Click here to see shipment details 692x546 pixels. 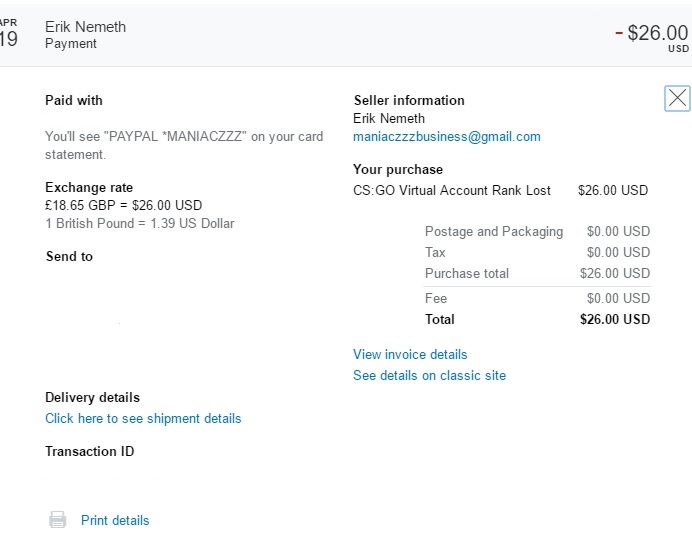coord(143,418)
